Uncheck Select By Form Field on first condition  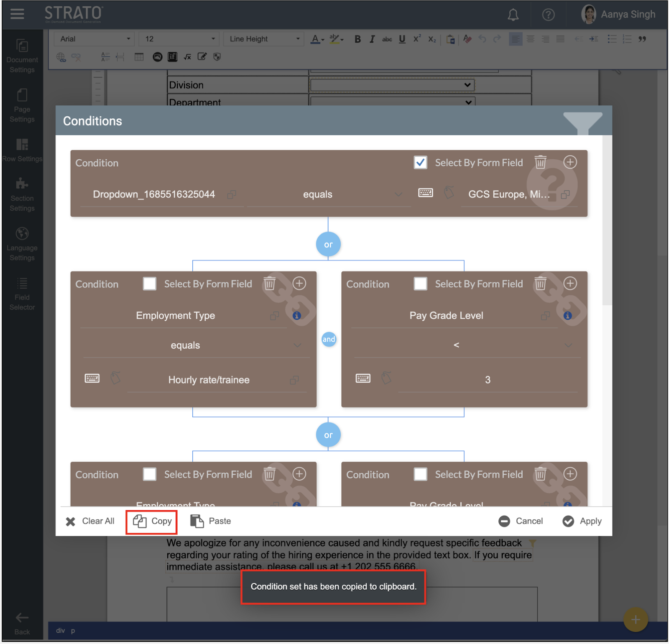[x=420, y=163]
